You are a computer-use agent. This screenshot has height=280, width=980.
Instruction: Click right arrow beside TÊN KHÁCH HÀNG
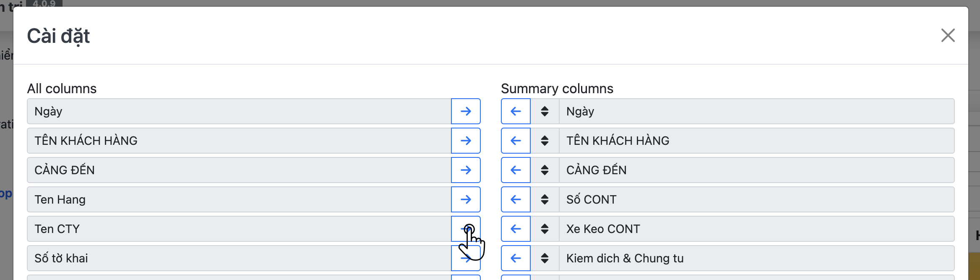466,141
